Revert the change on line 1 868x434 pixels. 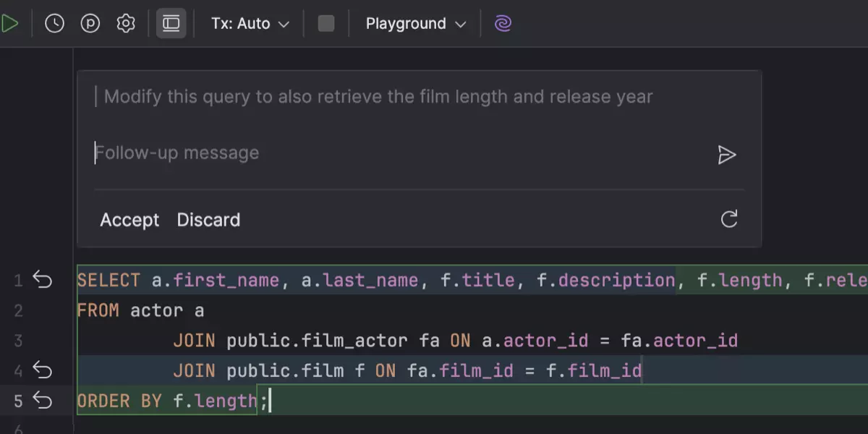[43, 280]
